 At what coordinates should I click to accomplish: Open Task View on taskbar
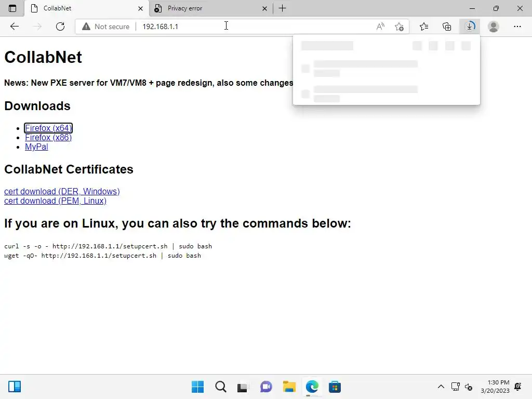pyautogui.click(x=242, y=387)
